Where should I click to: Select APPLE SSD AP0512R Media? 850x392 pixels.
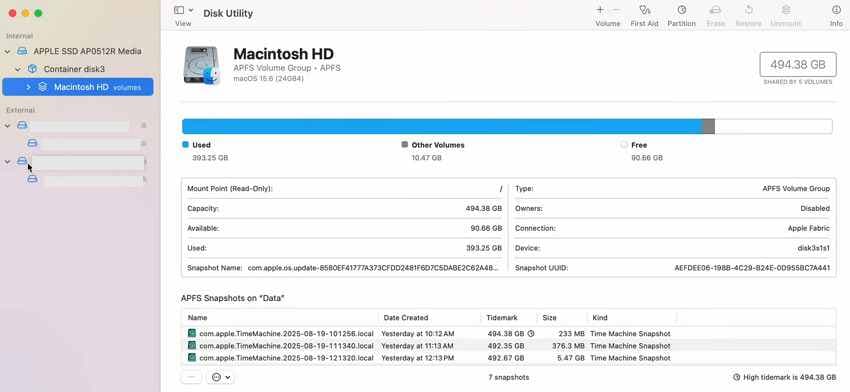[87, 51]
